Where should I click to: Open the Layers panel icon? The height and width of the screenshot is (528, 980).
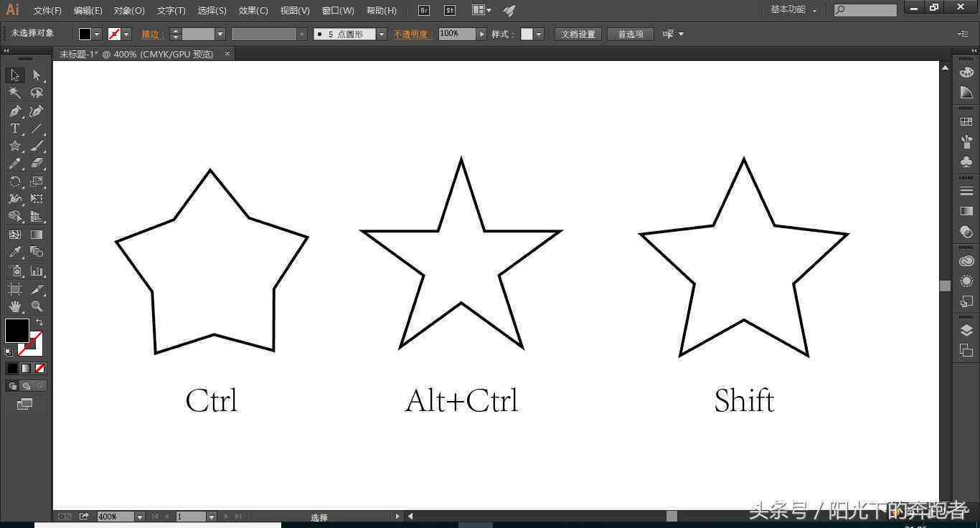[966, 330]
